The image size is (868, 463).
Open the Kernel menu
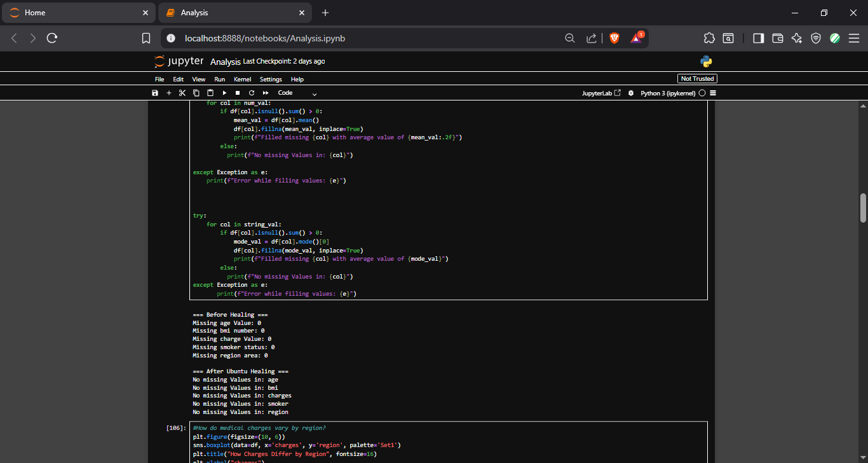[x=242, y=79]
